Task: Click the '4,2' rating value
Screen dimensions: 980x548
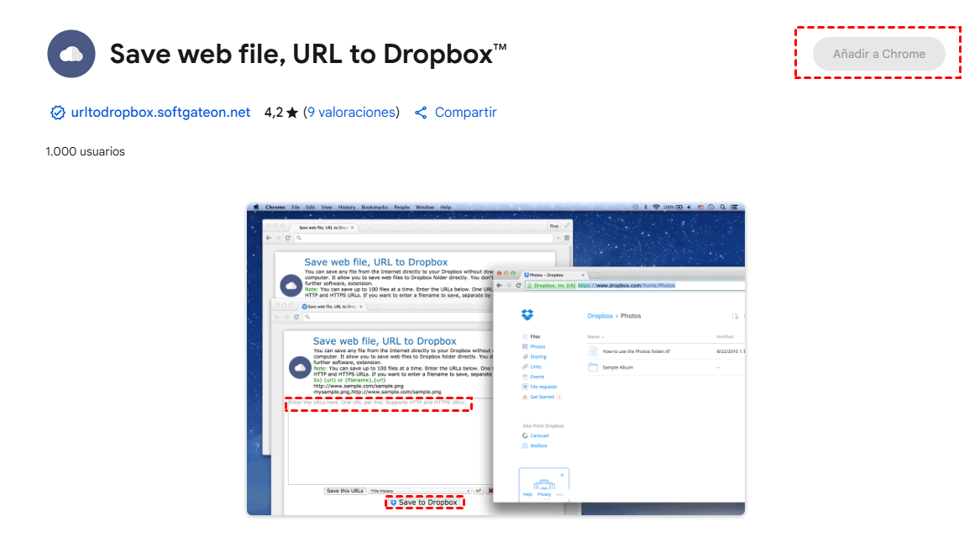Action: [274, 113]
